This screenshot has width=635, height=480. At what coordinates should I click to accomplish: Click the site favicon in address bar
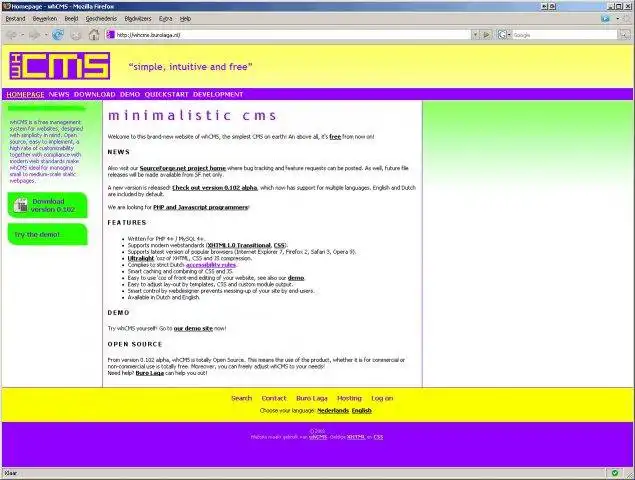tap(111, 35)
